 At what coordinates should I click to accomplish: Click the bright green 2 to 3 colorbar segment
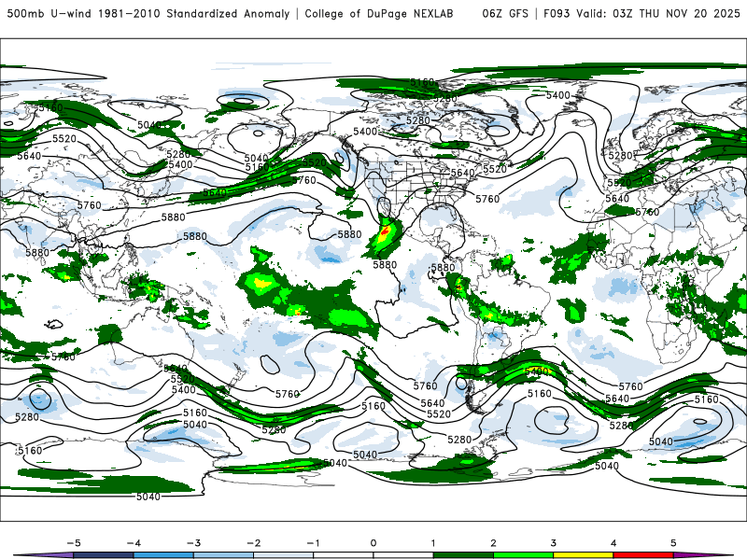tap(523, 555)
